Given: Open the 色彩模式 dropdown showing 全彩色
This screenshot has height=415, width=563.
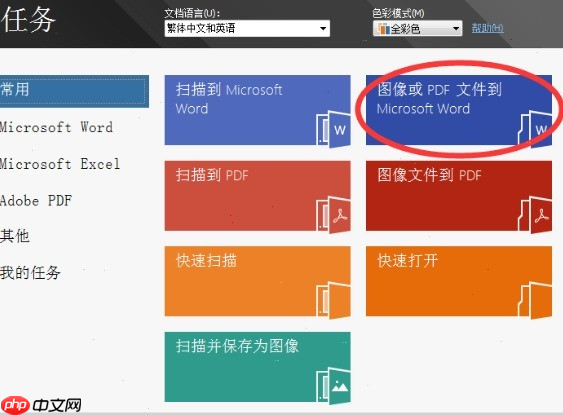Looking at the screenshot, I should (x=418, y=28).
